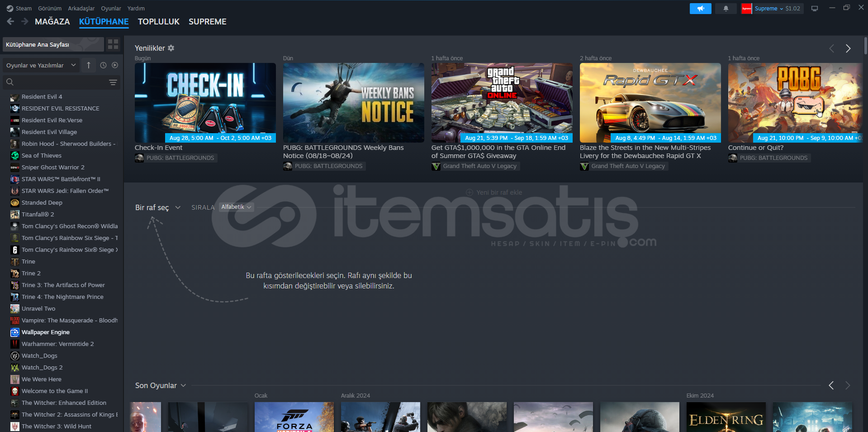This screenshot has width=868, height=432.
Task: Open Yenilikler settings gear icon
Action: (x=171, y=48)
